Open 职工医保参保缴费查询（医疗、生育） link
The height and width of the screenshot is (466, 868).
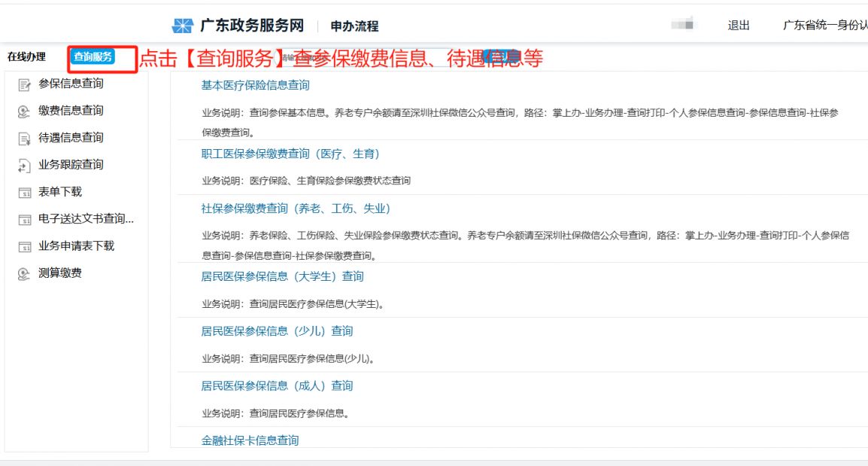click(290, 154)
